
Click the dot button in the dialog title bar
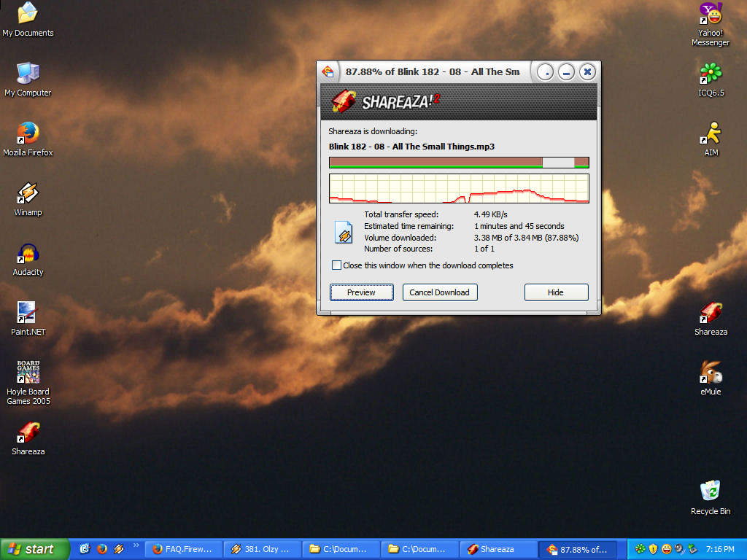pyautogui.click(x=546, y=72)
